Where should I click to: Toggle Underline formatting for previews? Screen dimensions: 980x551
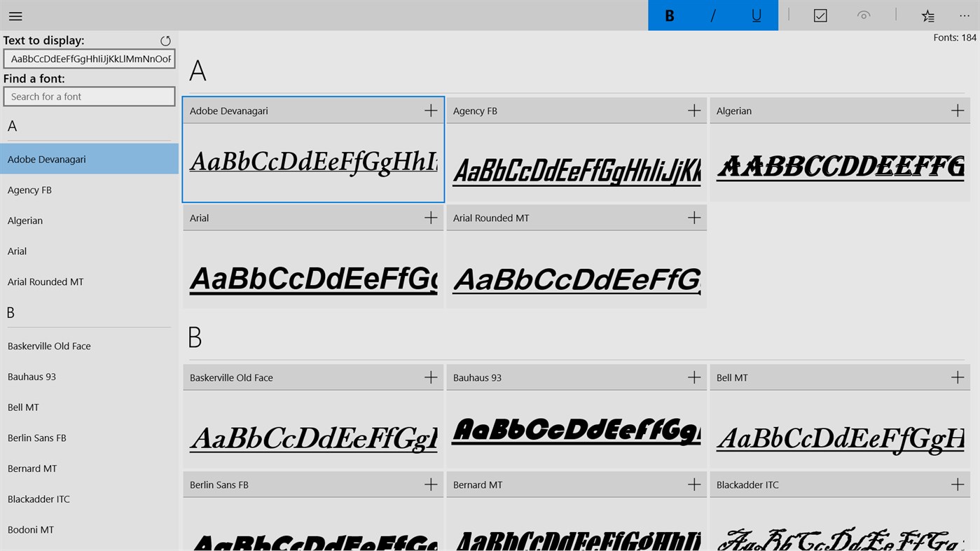click(x=757, y=15)
